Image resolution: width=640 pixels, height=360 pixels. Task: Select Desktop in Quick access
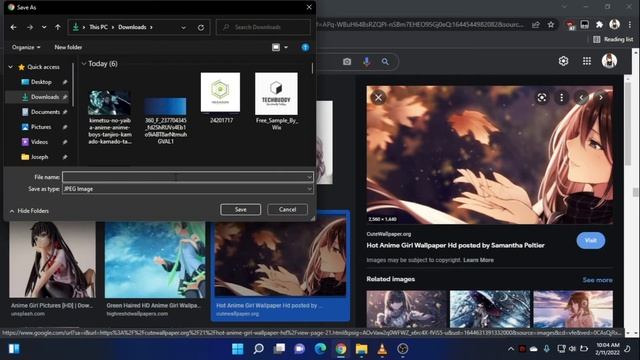[x=41, y=82]
